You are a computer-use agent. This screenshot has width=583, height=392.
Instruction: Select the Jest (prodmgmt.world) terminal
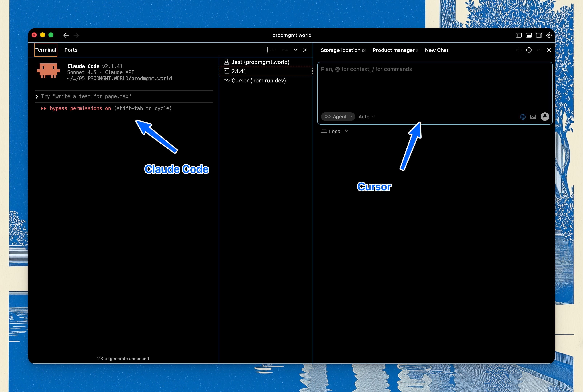tap(260, 62)
